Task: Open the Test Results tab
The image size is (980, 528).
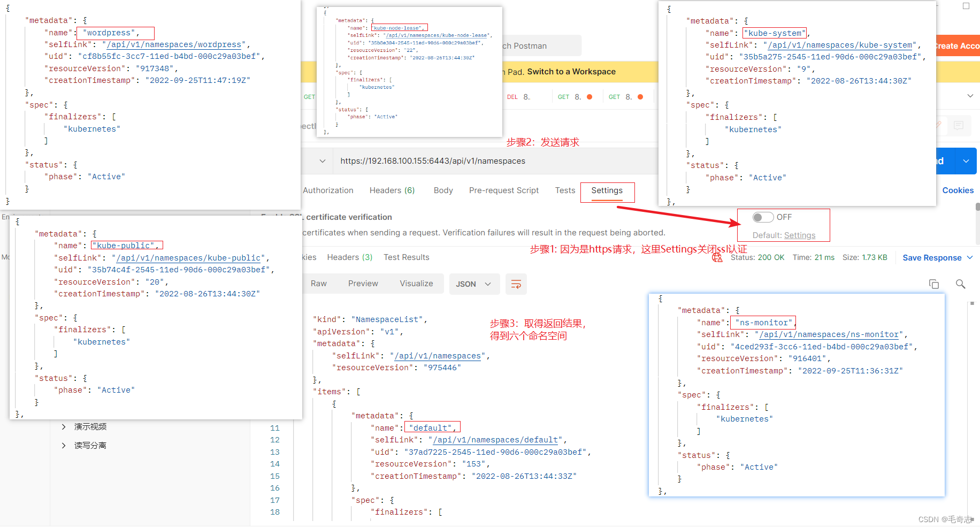Action: 407,257
